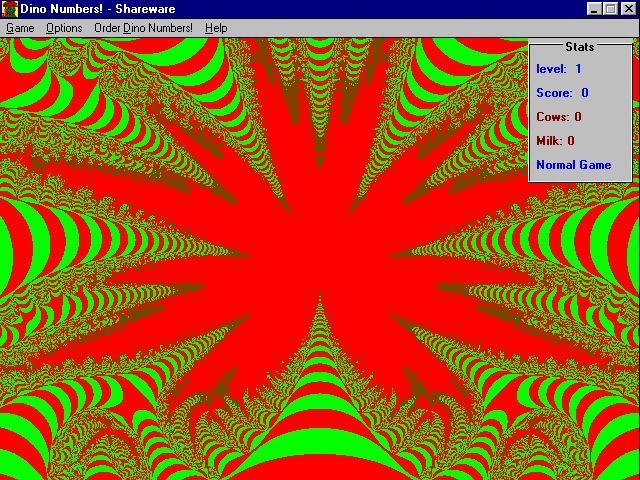Click the Cows counter in Stats
Screen dimensions: 640x480
point(559,117)
